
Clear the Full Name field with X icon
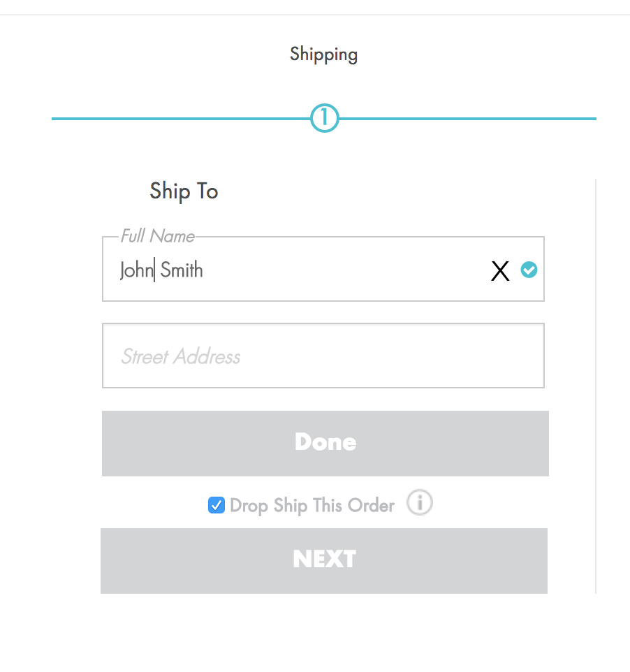click(x=500, y=271)
